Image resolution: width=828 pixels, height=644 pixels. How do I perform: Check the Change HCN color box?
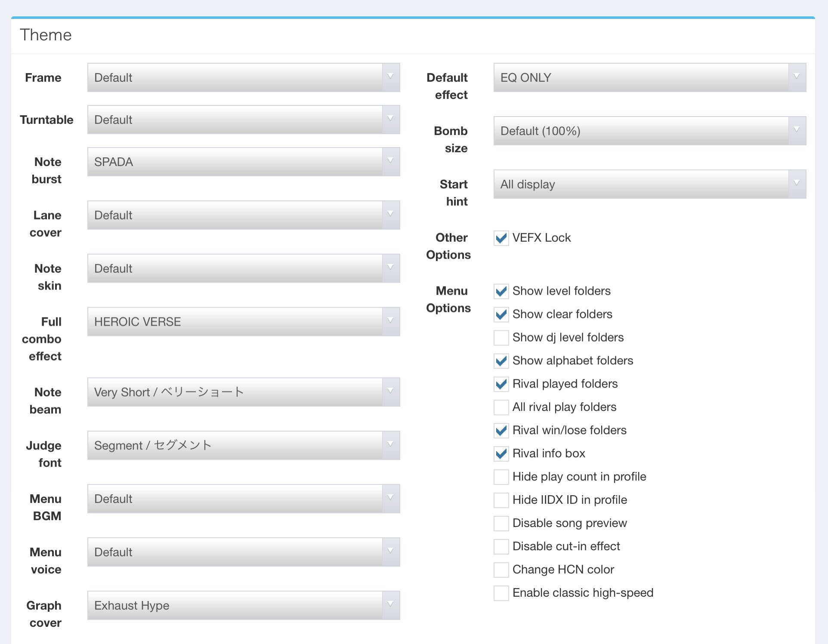(x=501, y=570)
